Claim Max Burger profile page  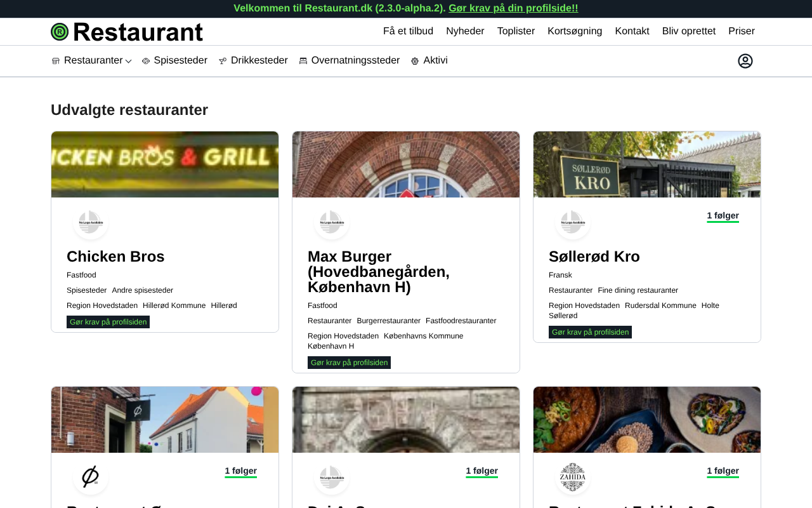point(349,363)
